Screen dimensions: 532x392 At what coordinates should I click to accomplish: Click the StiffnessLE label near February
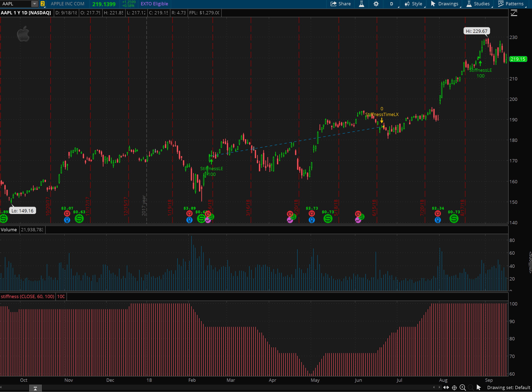[212, 169]
